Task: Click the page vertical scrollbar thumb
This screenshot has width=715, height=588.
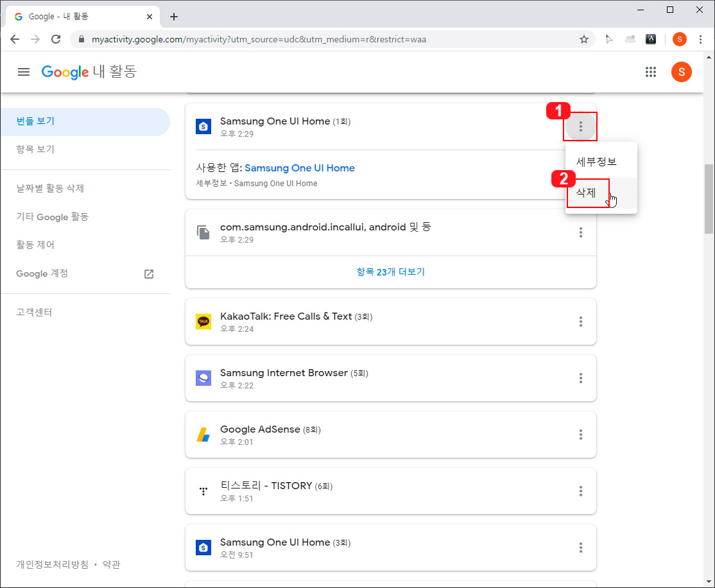Action: click(709, 199)
